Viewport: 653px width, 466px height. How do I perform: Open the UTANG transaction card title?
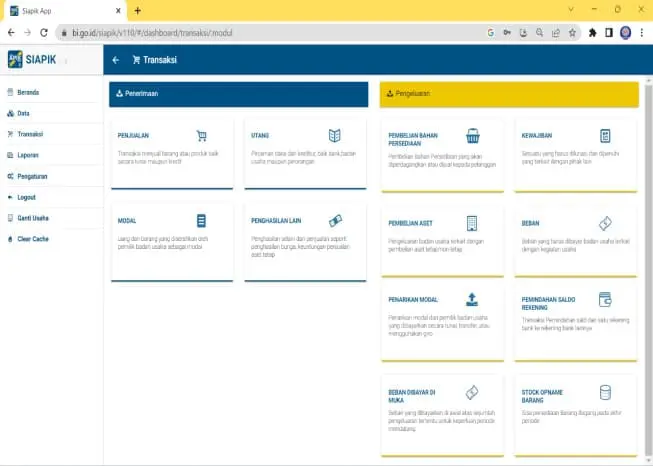coord(260,136)
